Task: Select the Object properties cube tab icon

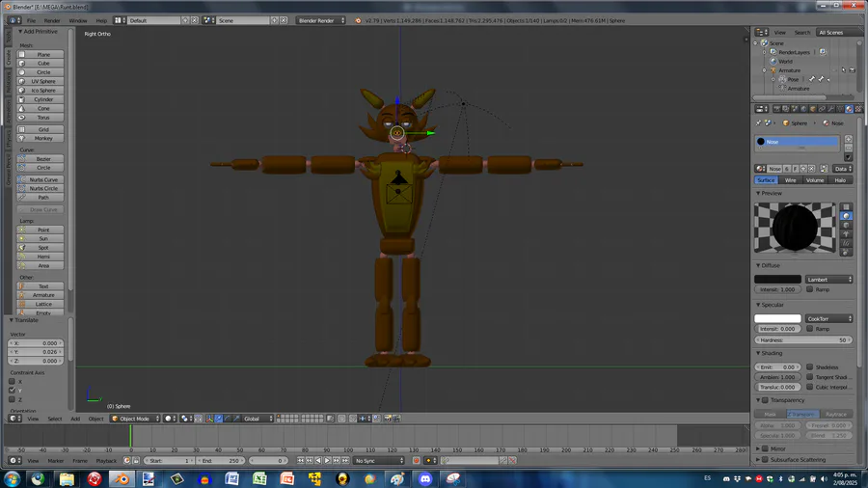Action: pyautogui.click(x=813, y=109)
